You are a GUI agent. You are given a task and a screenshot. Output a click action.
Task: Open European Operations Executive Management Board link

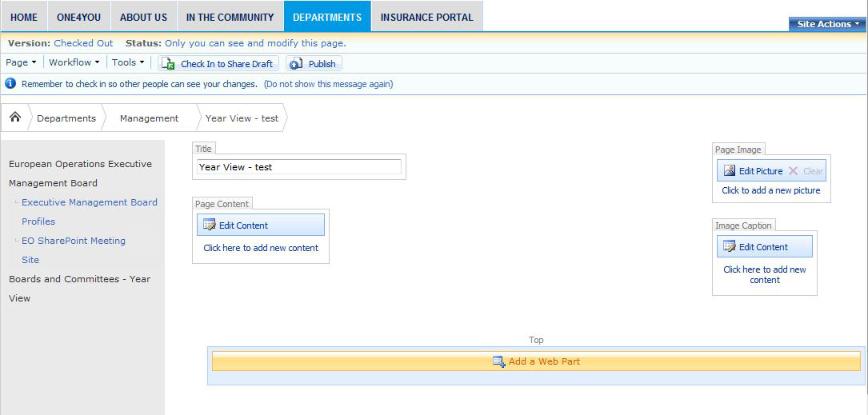pyautogui.click(x=80, y=174)
